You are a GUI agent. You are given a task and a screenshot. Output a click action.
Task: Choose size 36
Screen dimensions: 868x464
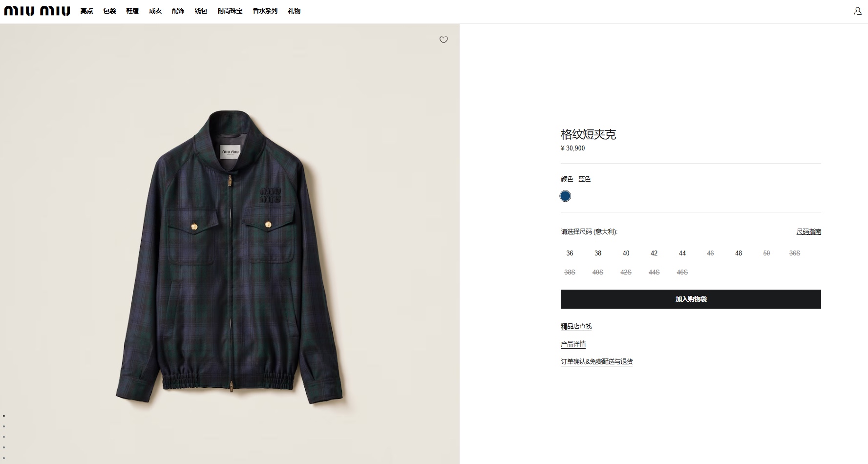tap(570, 253)
